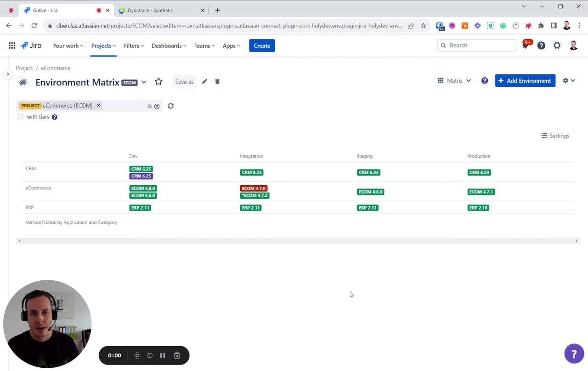Share the page via address bar icon
This screenshot has width=588, height=371.
click(411, 26)
